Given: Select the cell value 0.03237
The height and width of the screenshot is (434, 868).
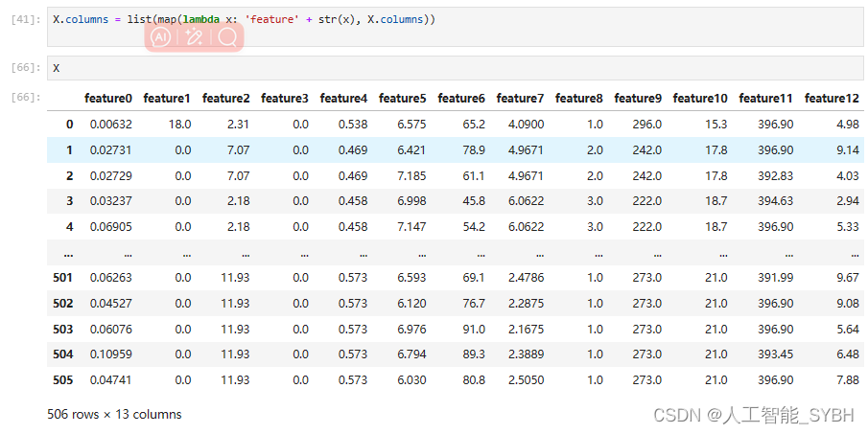Looking at the screenshot, I should coord(110,201).
